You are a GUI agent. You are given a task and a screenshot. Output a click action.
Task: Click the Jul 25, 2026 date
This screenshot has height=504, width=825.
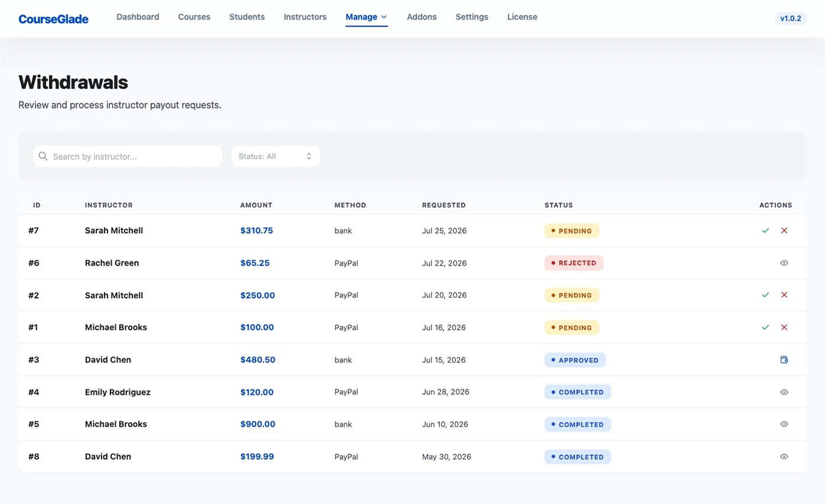444,231
